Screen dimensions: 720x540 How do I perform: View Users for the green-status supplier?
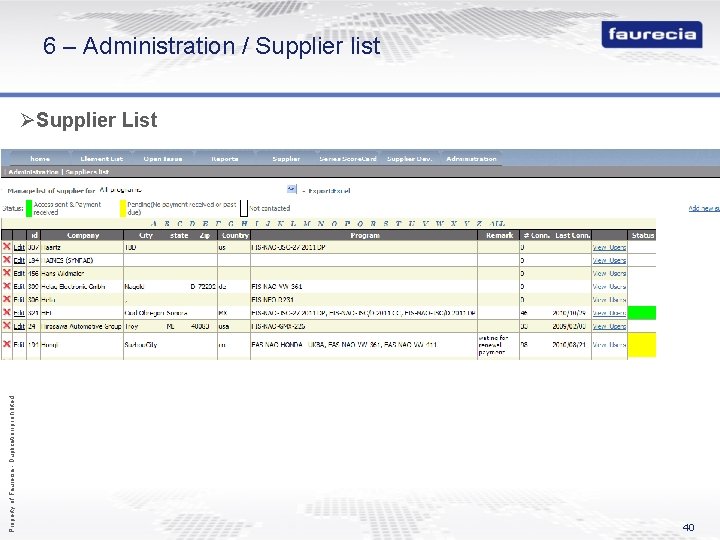coord(609,313)
